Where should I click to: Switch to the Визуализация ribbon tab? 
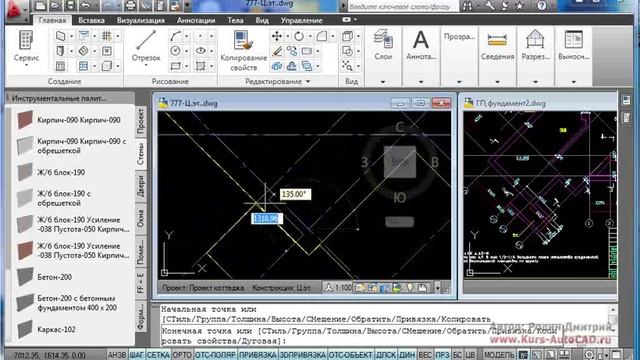click(141, 20)
